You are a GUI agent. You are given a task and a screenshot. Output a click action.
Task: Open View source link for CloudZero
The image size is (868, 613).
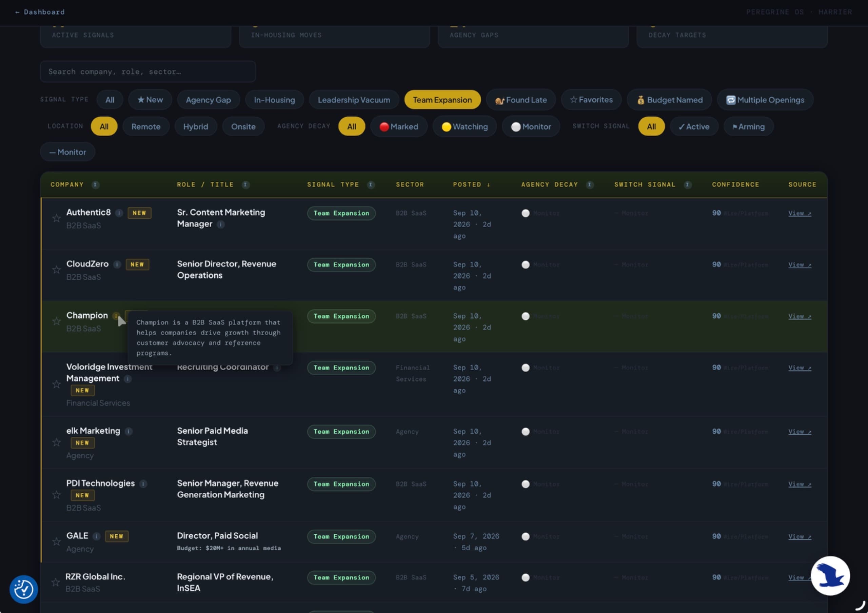tap(800, 264)
